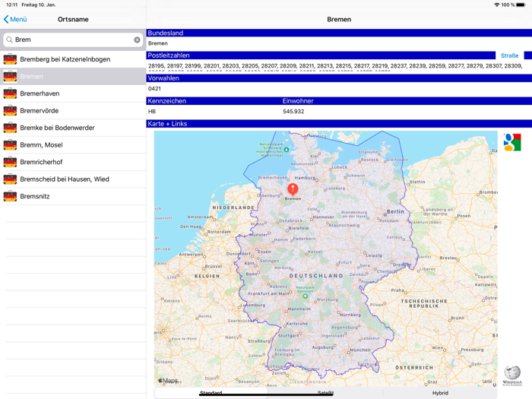
Task: Go back to Menü
Action: (x=15, y=19)
